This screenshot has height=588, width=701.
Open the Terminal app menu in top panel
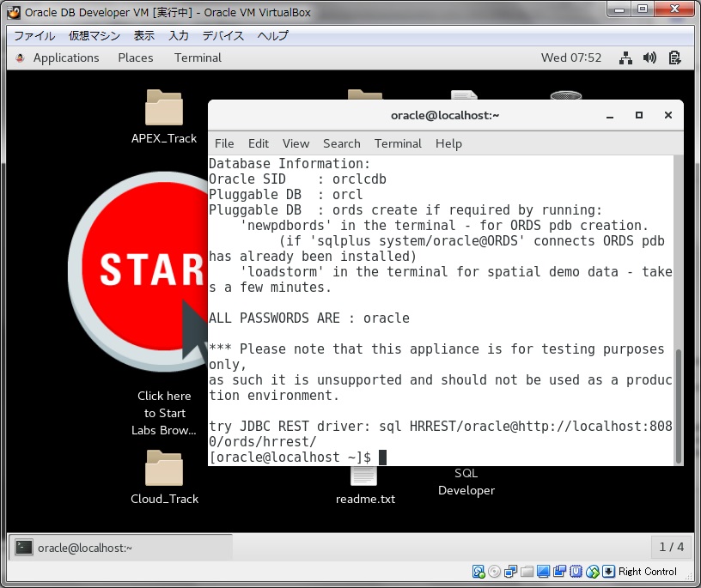pyautogui.click(x=198, y=58)
